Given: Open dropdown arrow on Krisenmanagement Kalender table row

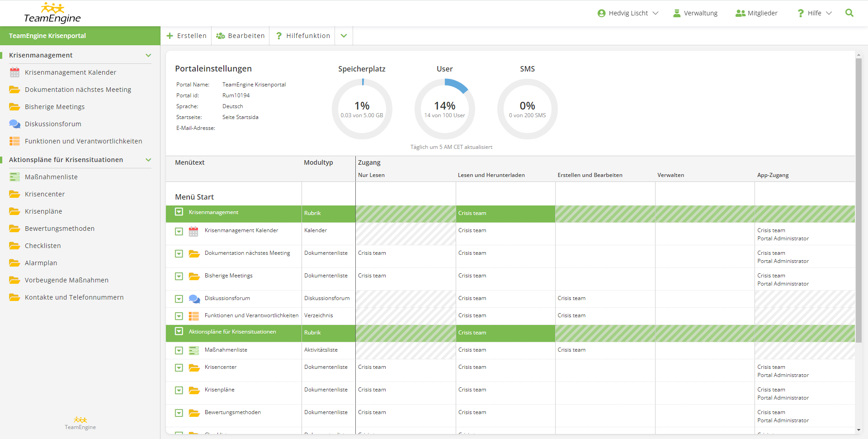Looking at the screenshot, I should coord(179,232).
